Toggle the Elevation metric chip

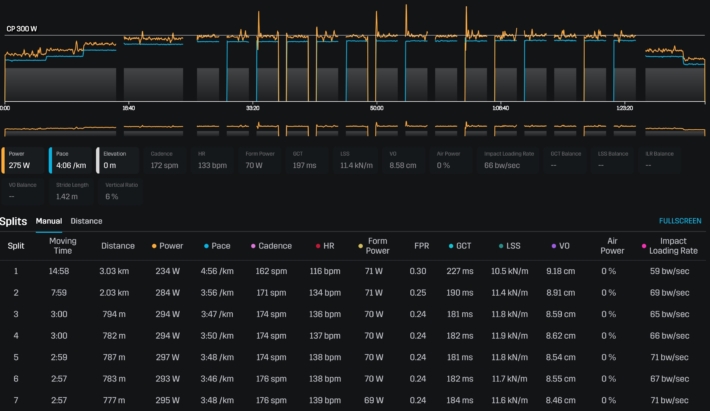[119, 159]
